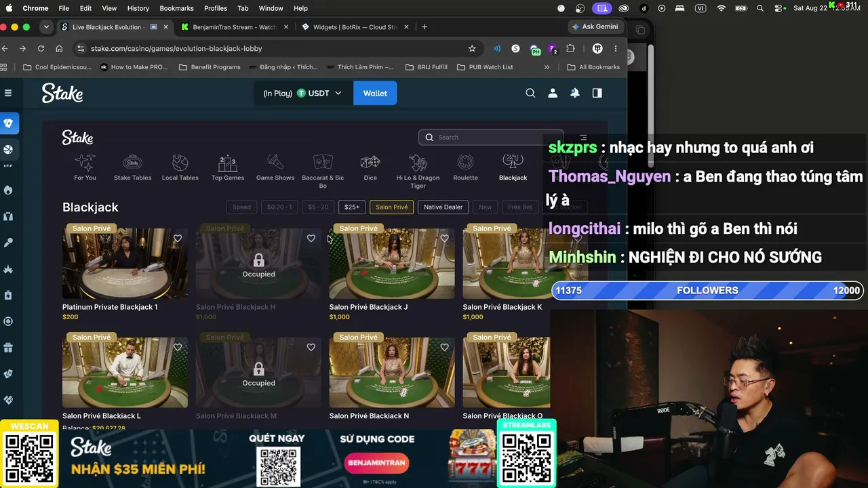868x488 pixels.
Task: Select the Game Shows category
Action: (275, 168)
